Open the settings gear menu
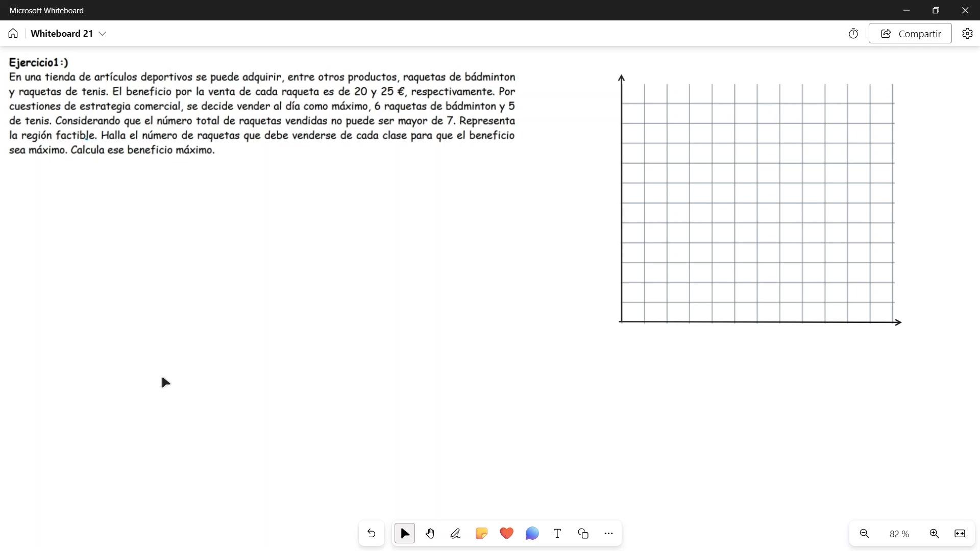 click(967, 34)
